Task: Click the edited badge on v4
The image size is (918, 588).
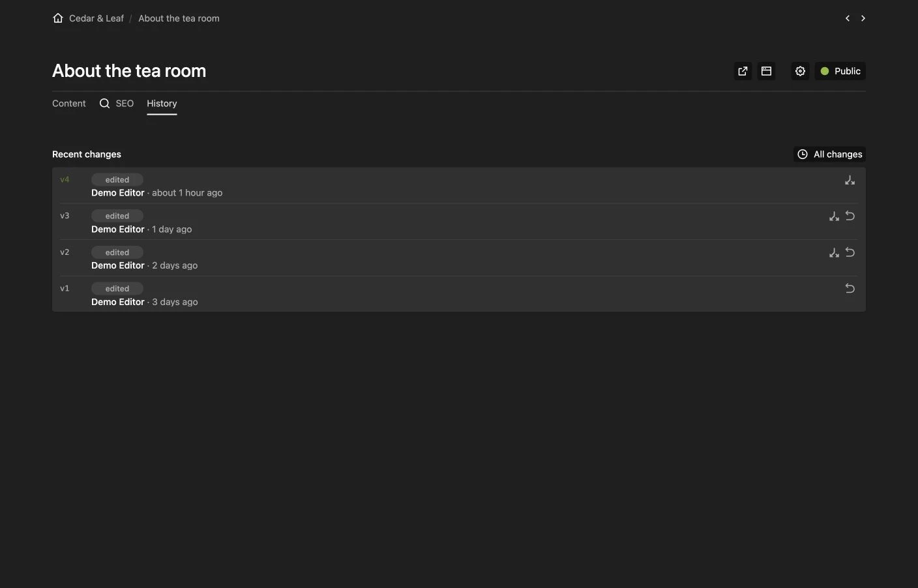Action: point(117,180)
